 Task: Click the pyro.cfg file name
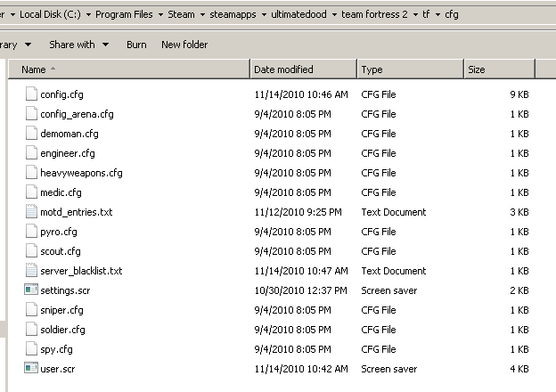pyautogui.click(x=59, y=232)
